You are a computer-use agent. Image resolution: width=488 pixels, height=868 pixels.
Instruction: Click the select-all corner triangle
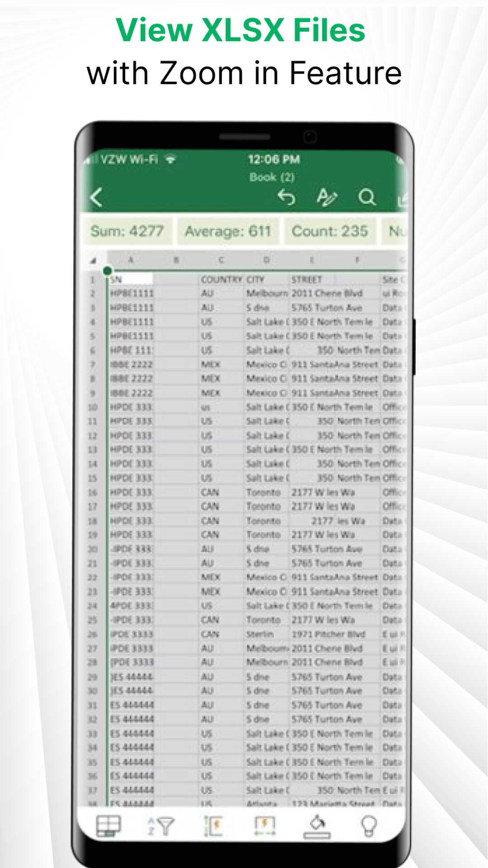point(93,260)
